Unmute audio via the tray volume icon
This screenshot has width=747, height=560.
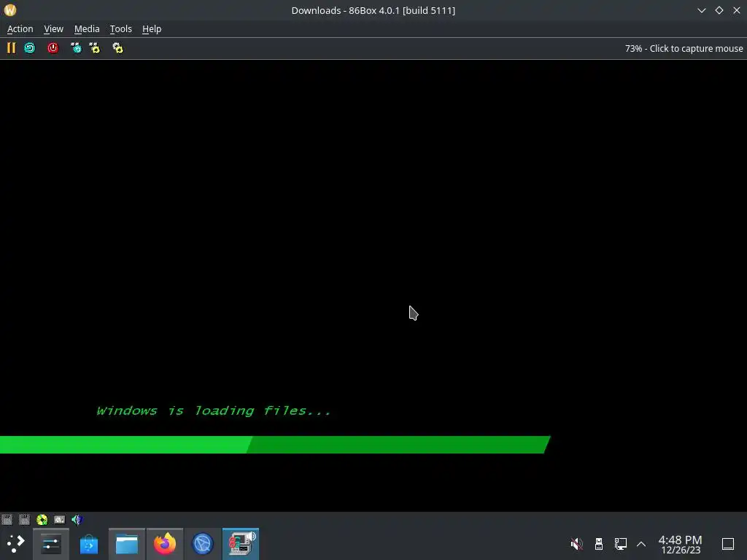click(576, 544)
